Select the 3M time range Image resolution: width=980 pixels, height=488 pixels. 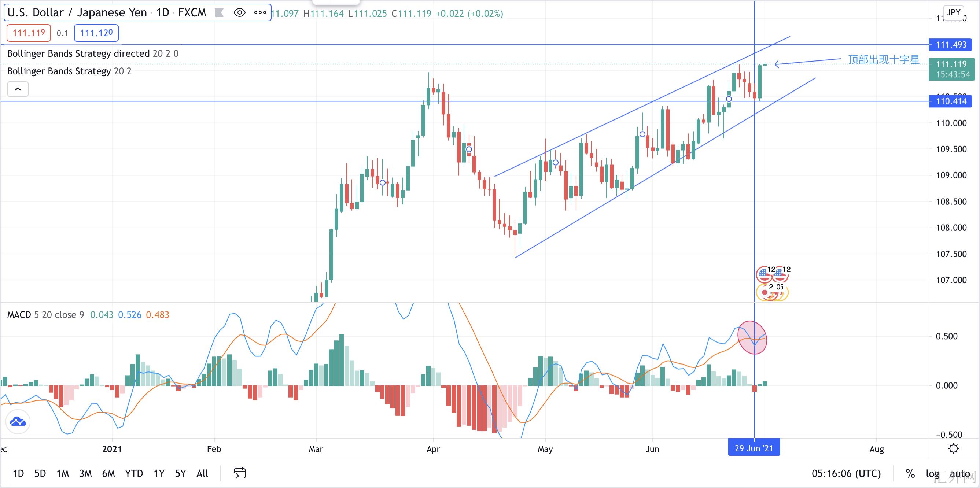(85, 474)
